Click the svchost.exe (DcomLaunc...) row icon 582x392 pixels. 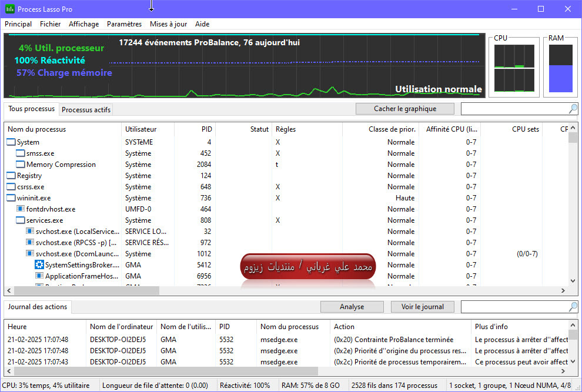pyautogui.click(x=30, y=253)
